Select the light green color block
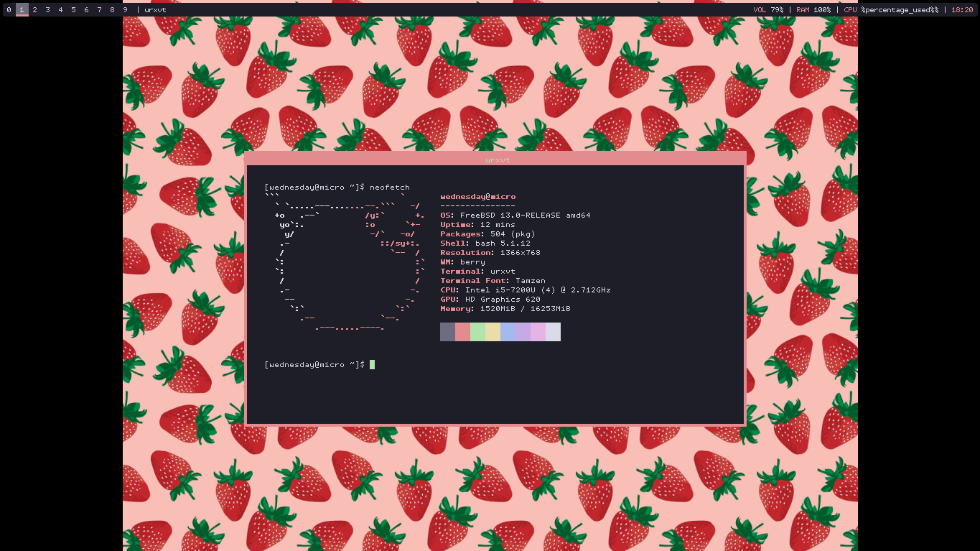The width and height of the screenshot is (980, 551). tap(477, 332)
